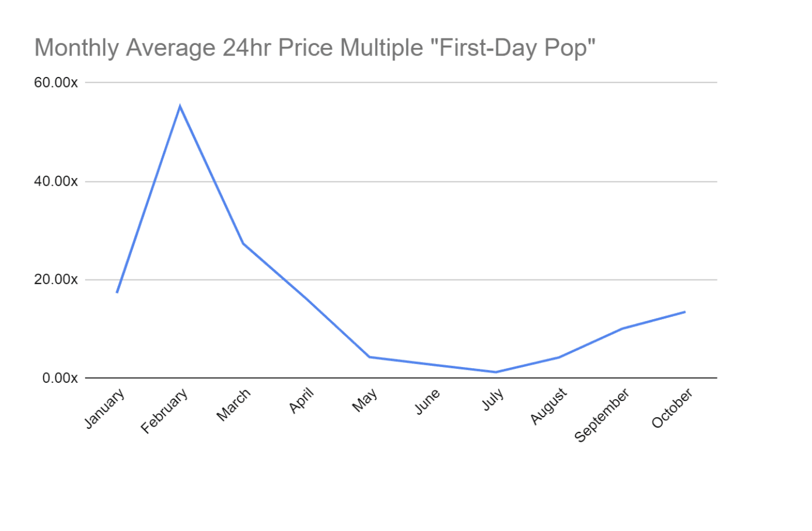Select the 40.00x axis label
This screenshot has width=812, height=531.
coord(56,181)
